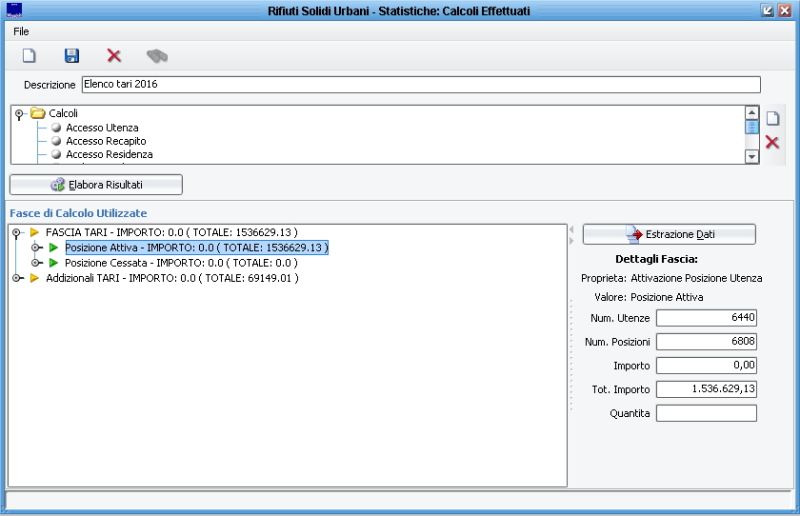Click the add new calculation page icon
Screen dimensions: 800x516
(x=772, y=118)
